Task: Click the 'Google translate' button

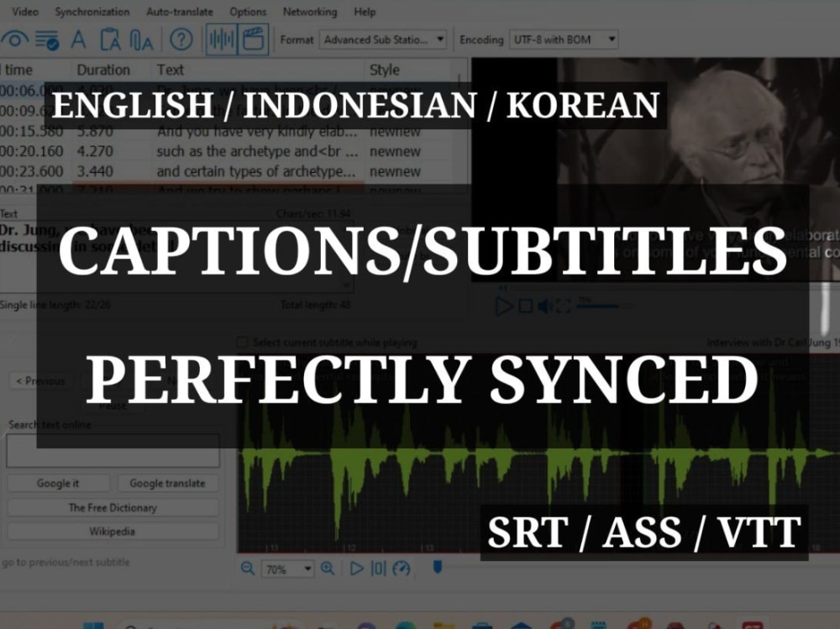Action: click(x=168, y=483)
